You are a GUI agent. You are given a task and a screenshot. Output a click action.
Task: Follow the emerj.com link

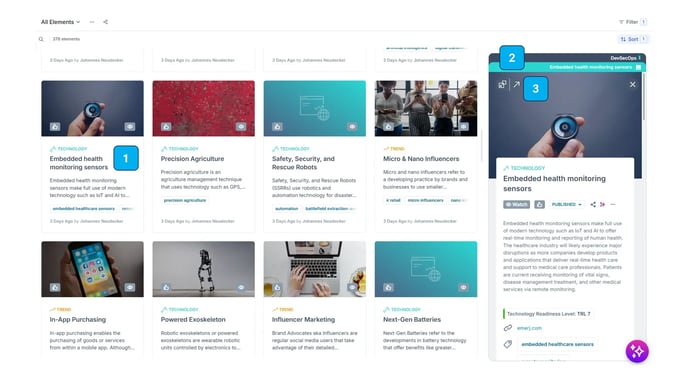[529, 328]
